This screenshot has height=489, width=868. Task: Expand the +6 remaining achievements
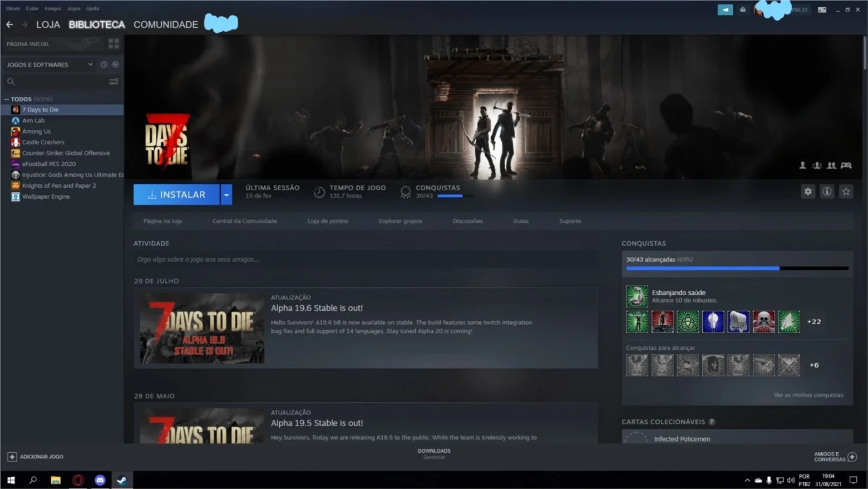814,365
